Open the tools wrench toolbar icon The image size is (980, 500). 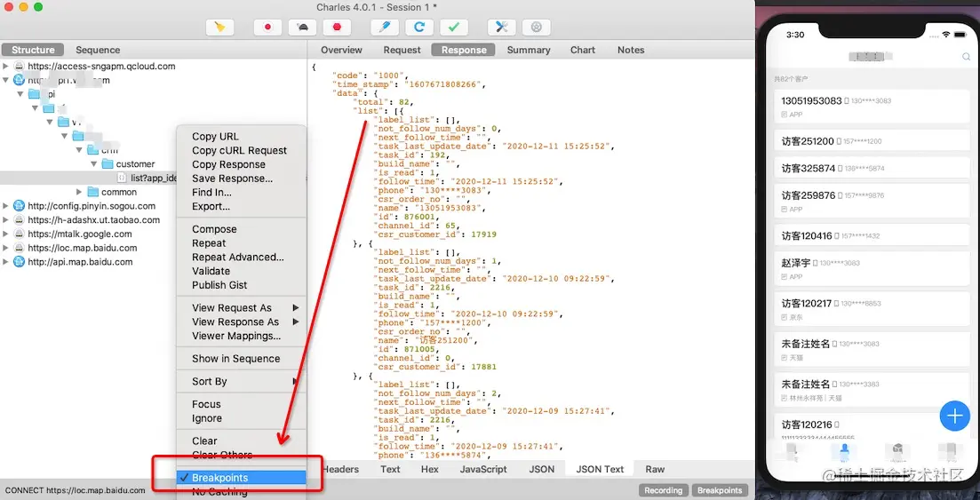coord(501,27)
